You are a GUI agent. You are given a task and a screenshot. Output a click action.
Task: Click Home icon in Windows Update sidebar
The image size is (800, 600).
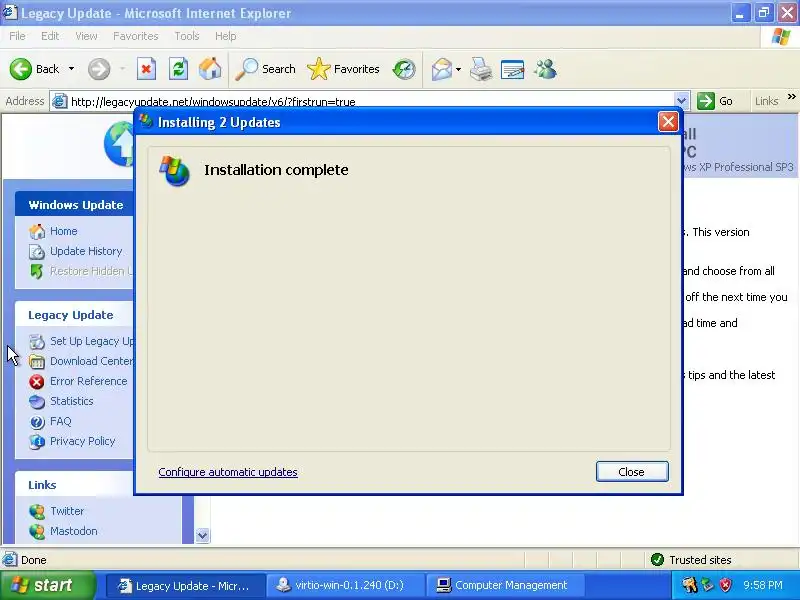tap(37, 232)
